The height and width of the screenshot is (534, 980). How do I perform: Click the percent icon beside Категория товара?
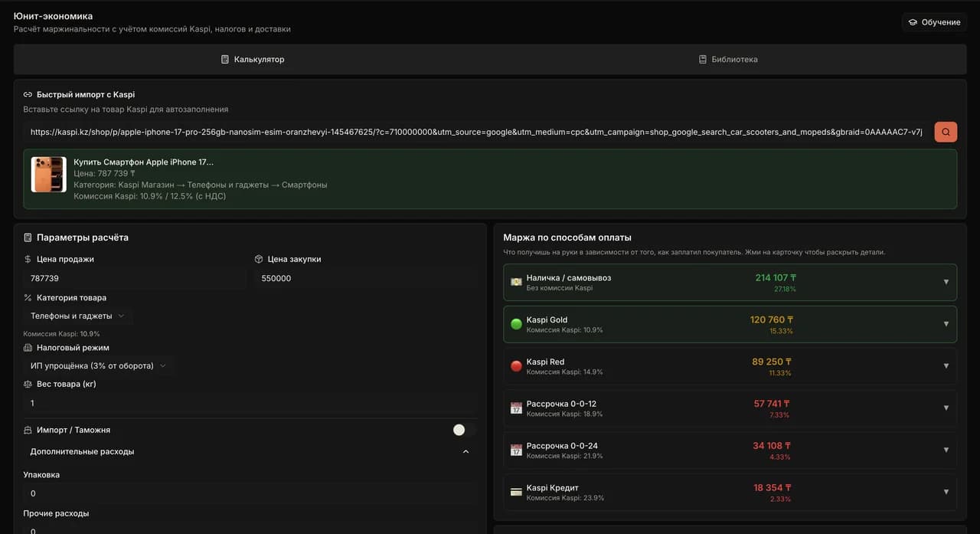[x=28, y=297]
